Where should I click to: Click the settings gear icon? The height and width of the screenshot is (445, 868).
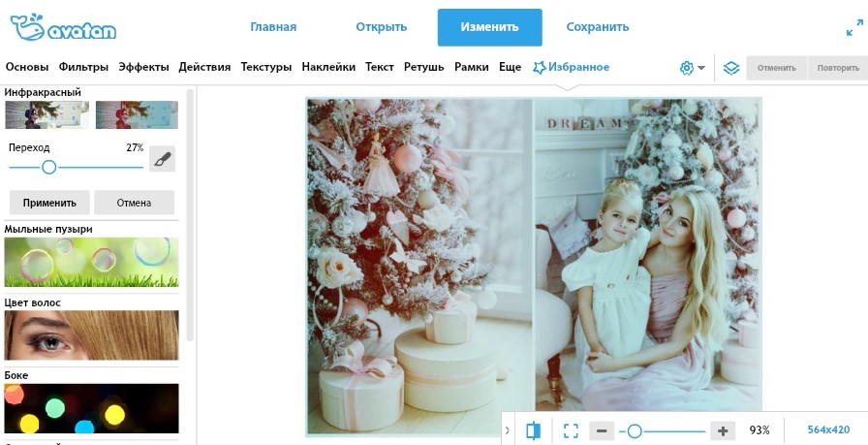(687, 68)
